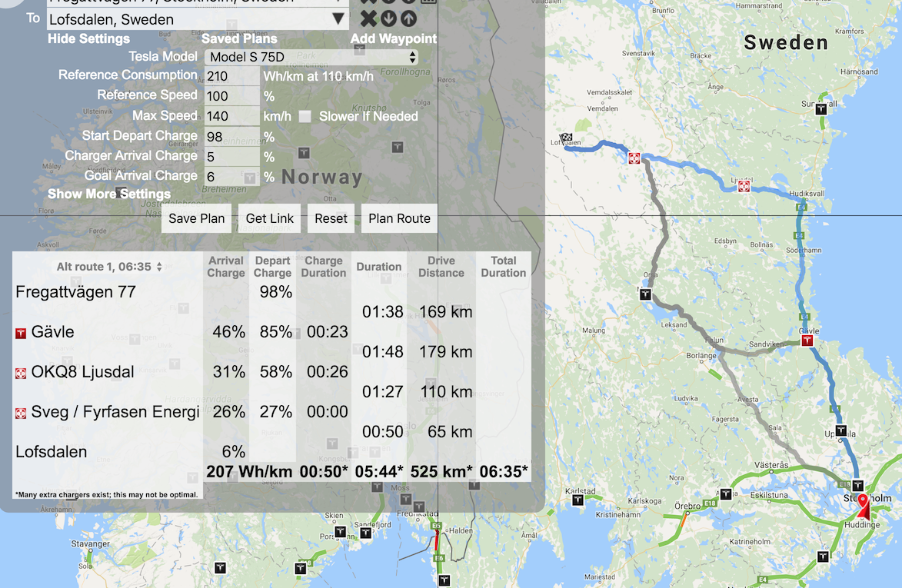Expand Show More Settings
902x588 pixels.
(x=108, y=194)
